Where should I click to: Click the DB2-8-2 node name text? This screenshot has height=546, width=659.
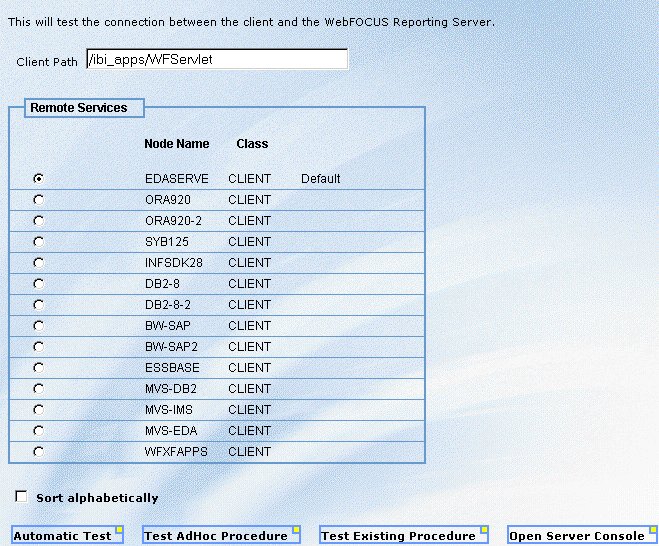click(x=168, y=305)
